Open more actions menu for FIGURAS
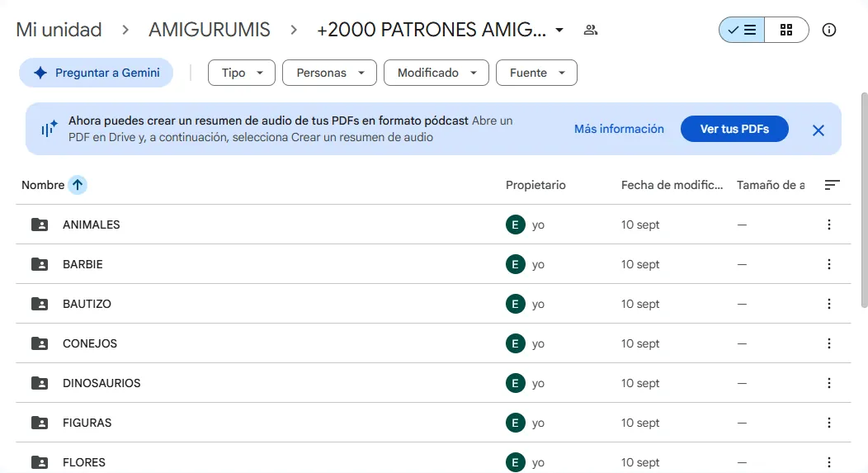 tap(828, 423)
